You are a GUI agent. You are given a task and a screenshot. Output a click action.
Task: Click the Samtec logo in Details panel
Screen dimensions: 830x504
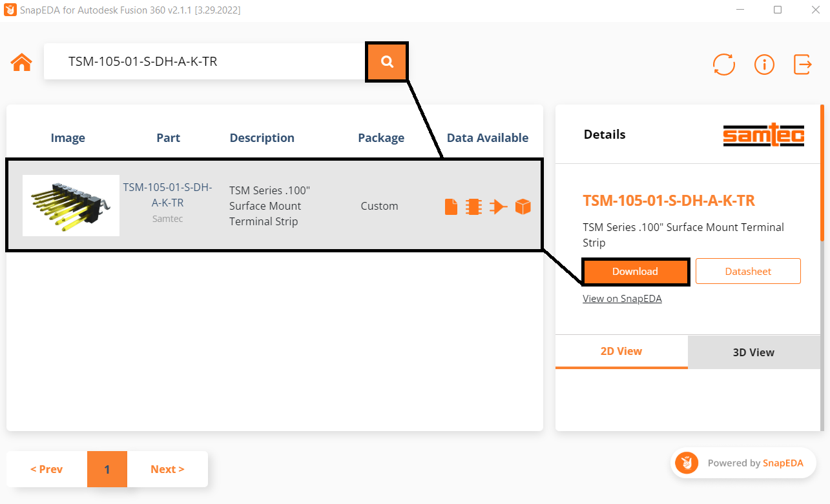pos(763,134)
